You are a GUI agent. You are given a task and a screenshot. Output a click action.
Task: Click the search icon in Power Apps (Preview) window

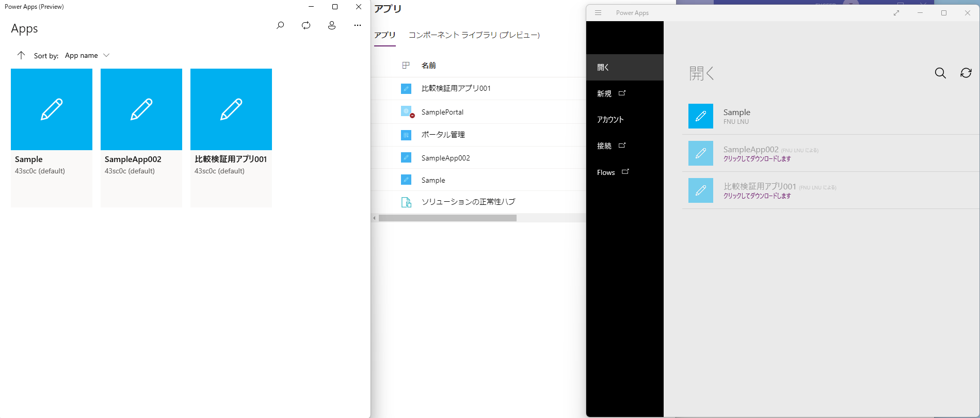(x=280, y=25)
